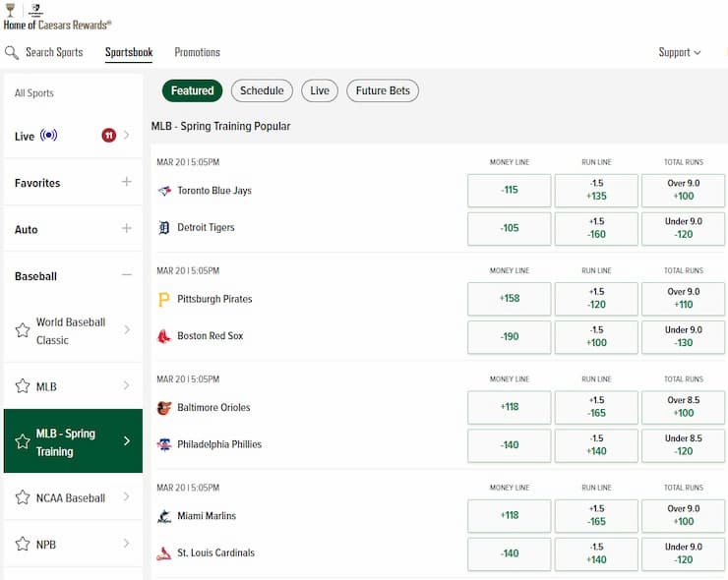This screenshot has height=580, width=728.
Task: Pick Under 9.0 -130 Red Sox game
Action: 683,337
